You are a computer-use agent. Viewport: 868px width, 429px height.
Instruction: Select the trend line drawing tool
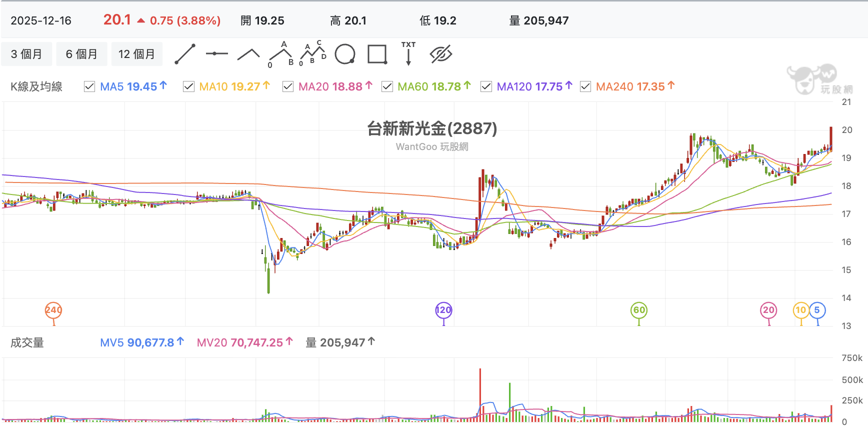185,54
